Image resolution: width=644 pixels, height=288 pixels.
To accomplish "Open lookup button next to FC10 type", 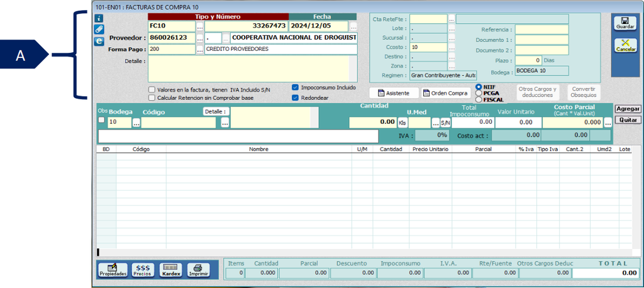I will click(200, 26).
